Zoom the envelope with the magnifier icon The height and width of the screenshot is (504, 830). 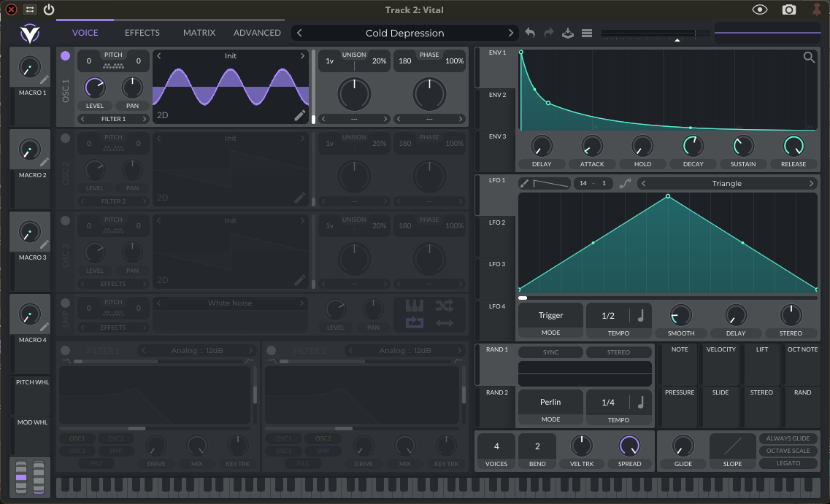(809, 57)
